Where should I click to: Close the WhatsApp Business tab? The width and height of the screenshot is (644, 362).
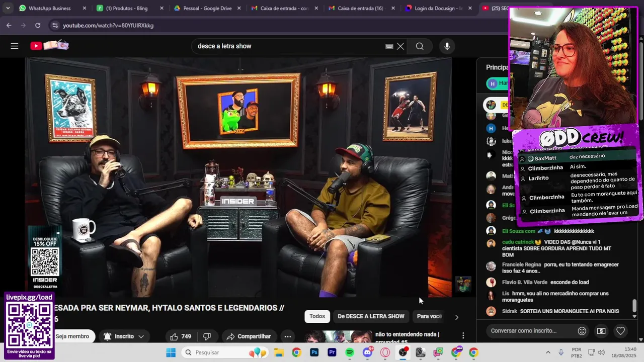84,8
